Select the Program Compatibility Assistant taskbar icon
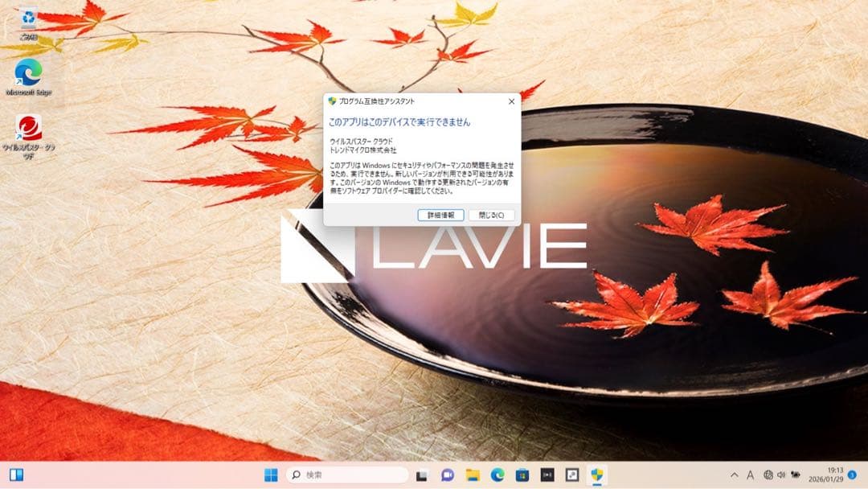The image size is (868, 489). (x=597, y=475)
